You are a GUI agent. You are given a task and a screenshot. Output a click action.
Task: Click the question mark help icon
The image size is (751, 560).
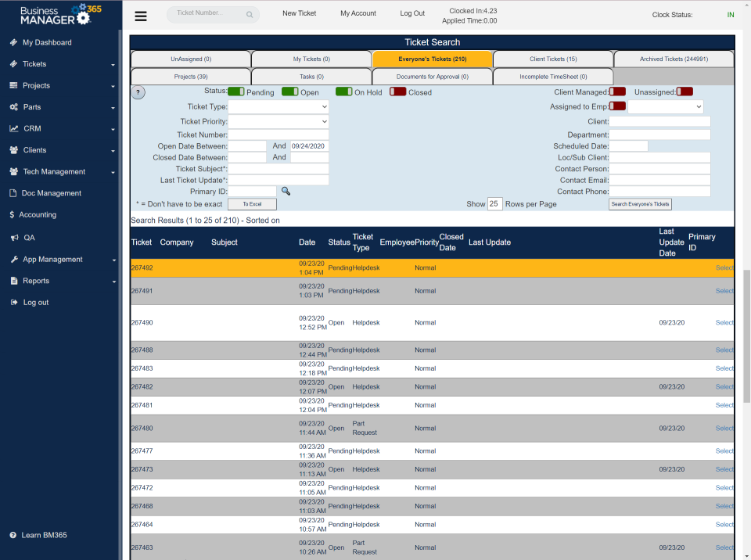pyautogui.click(x=138, y=92)
